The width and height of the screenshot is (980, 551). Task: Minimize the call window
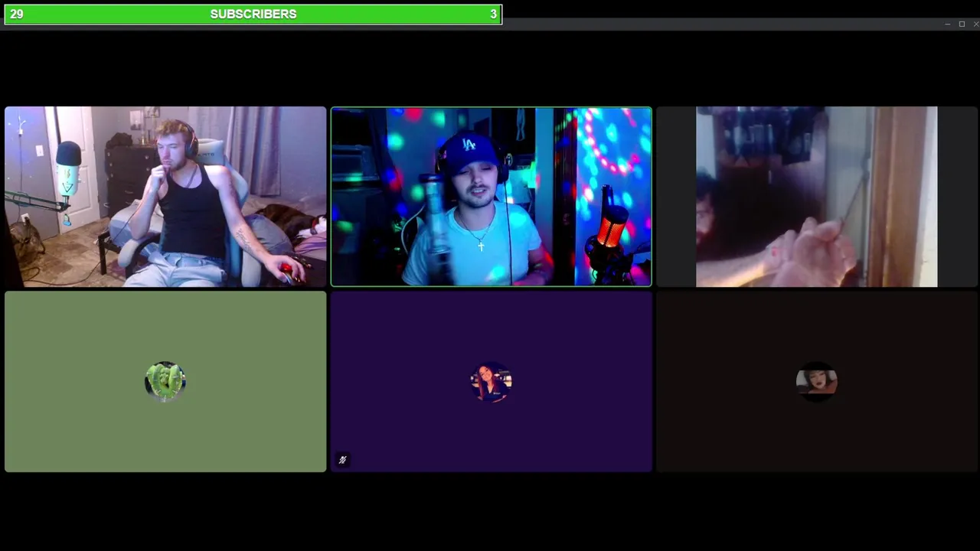(x=948, y=24)
